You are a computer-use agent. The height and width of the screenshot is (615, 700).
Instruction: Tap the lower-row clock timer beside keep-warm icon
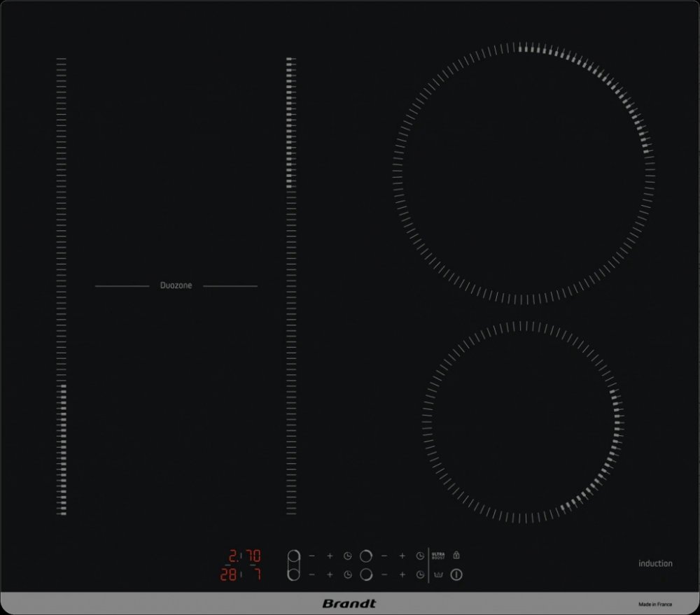(x=420, y=575)
